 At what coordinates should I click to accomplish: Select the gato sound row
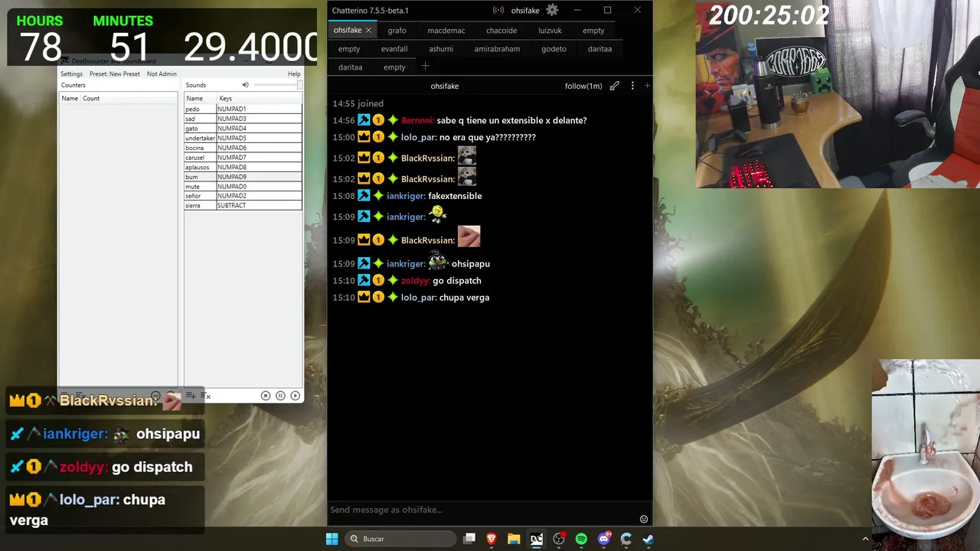pyautogui.click(x=243, y=129)
